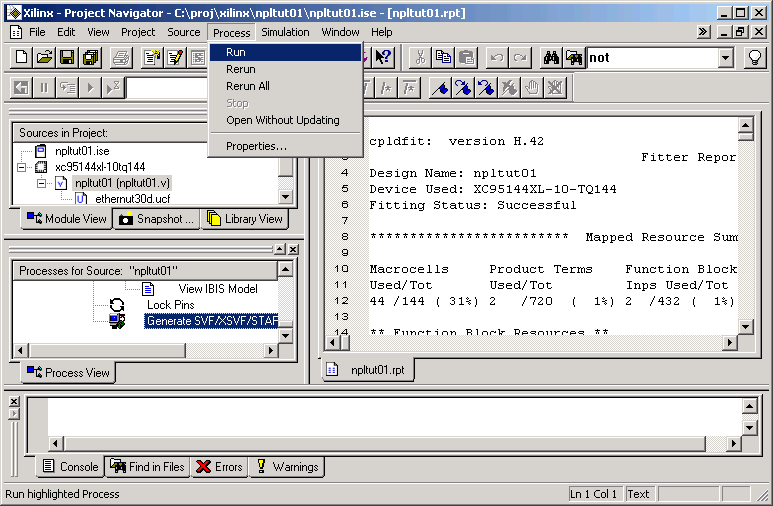Choose Rerun All in the menu
This screenshot has width=773, height=506.
285,86
